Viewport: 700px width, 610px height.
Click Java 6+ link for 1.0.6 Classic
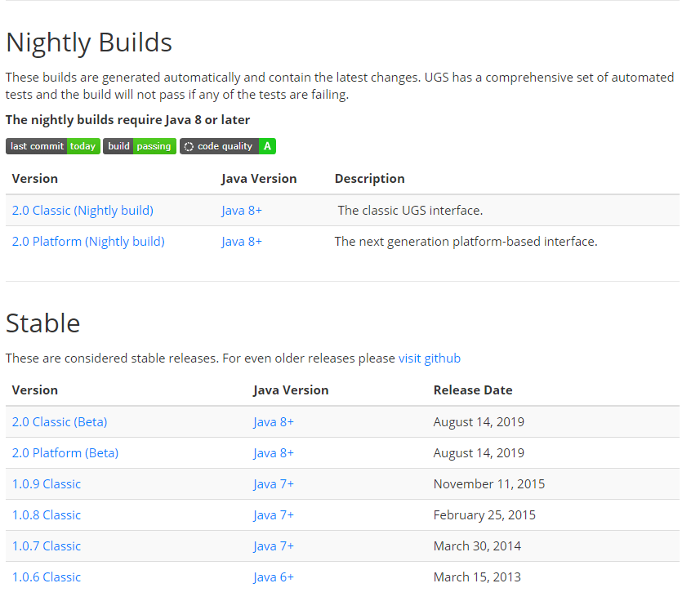tap(274, 577)
